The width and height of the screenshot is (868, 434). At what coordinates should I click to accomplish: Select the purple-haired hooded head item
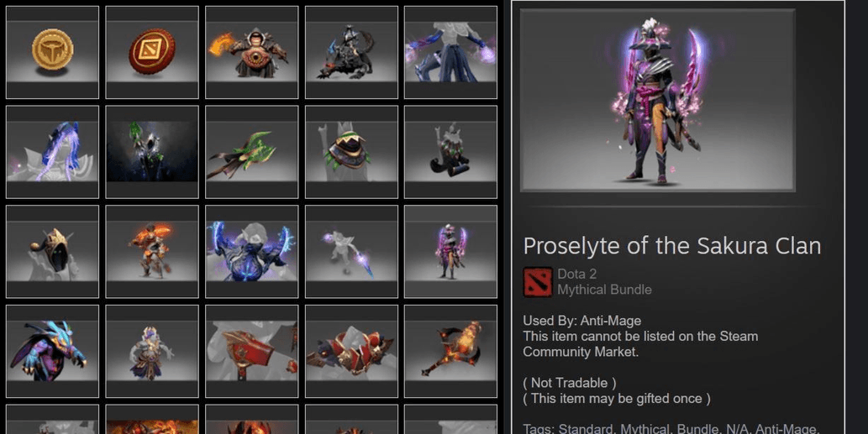(52, 151)
